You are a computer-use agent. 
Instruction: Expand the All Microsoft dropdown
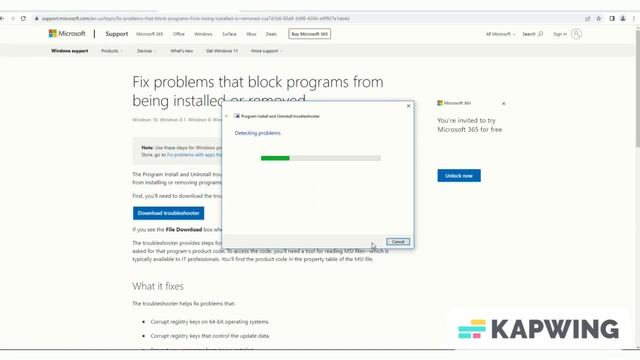coord(500,34)
